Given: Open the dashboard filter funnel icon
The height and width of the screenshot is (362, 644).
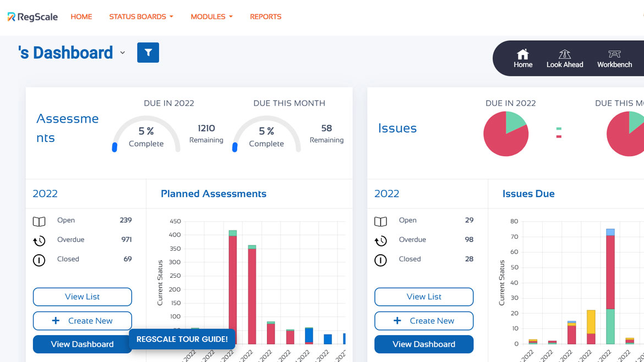Looking at the screenshot, I should [x=148, y=53].
